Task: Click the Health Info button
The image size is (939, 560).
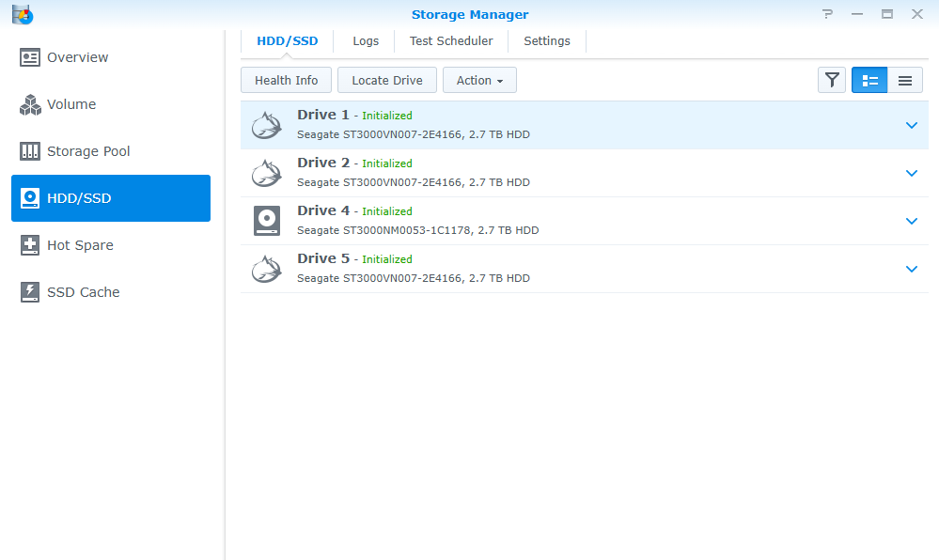Action: 287,80
